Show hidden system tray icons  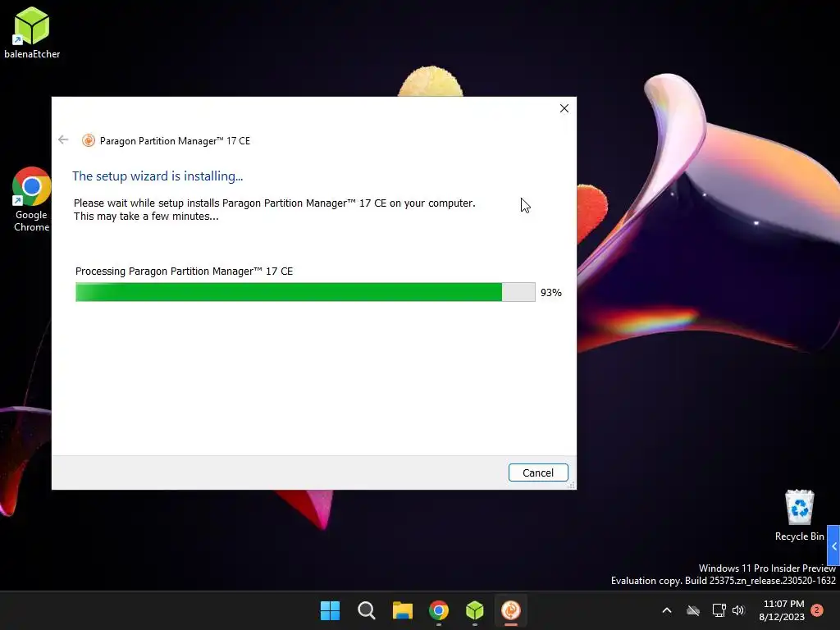[667, 610]
